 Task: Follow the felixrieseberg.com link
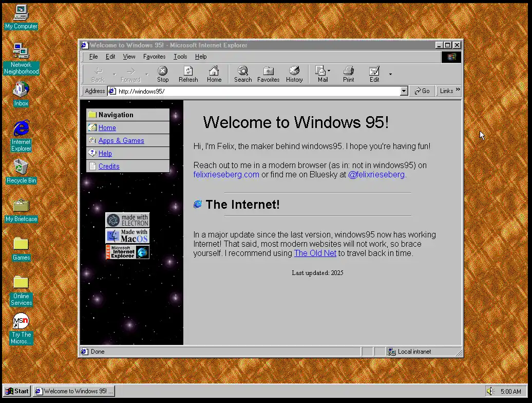click(226, 174)
